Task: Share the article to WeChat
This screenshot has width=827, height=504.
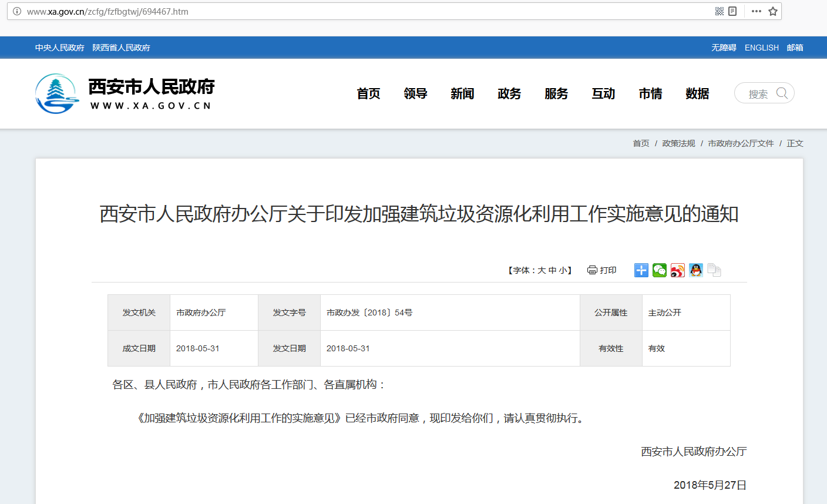Action: tap(659, 270)
